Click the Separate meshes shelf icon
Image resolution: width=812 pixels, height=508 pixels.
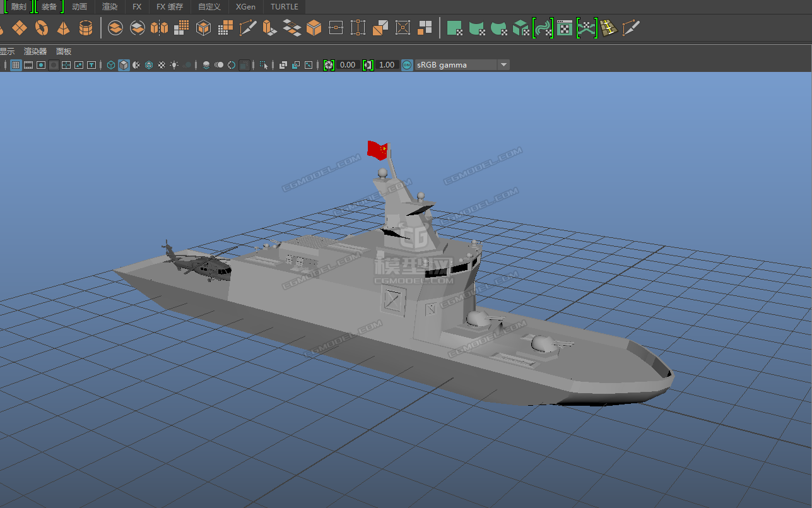point(138,28)
